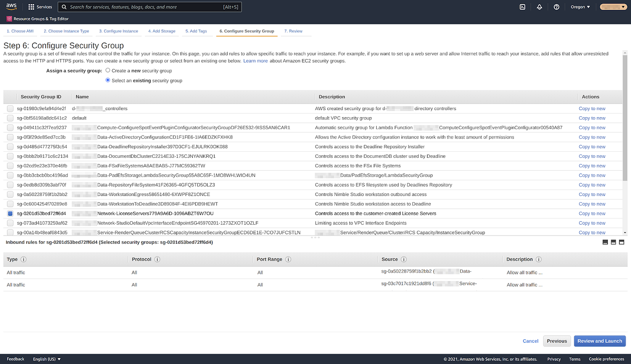Split the inbound rules panel half

pyautogui.click(x=613, y=242)
